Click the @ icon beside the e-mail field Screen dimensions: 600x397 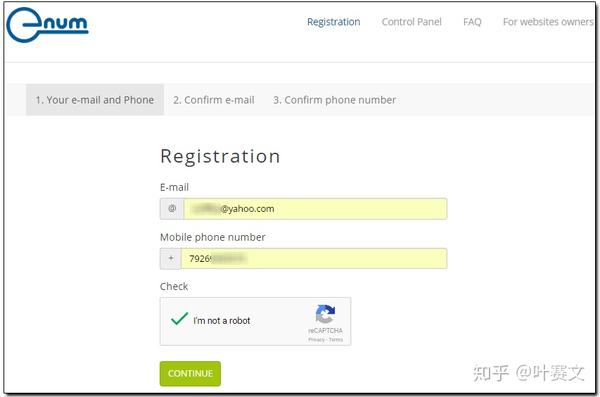pos(172,209)
